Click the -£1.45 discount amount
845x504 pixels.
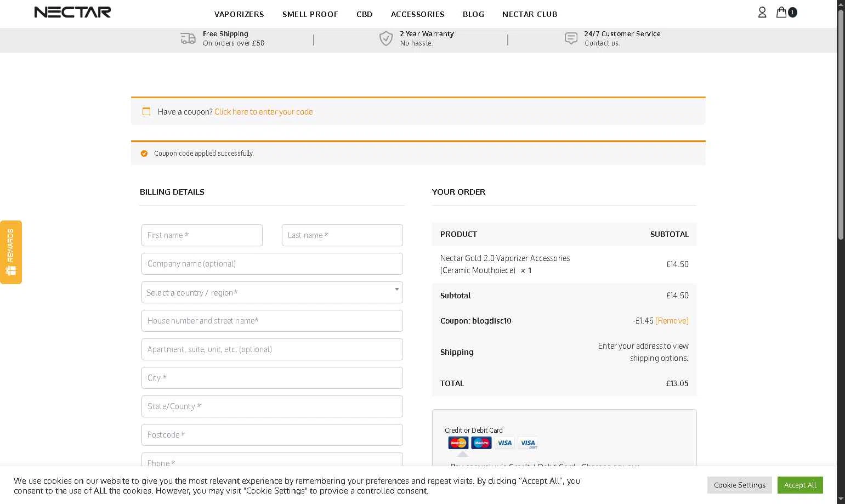(x=643, y=321)
